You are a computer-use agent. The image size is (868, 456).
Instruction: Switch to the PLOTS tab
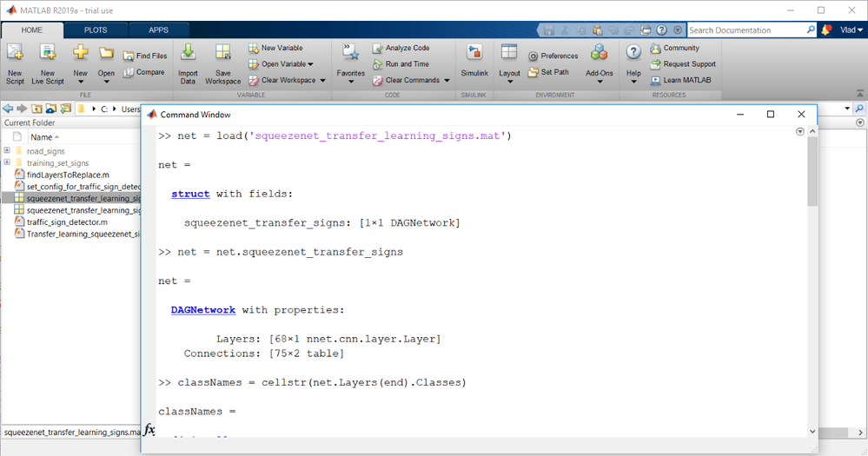pos(96,30)
